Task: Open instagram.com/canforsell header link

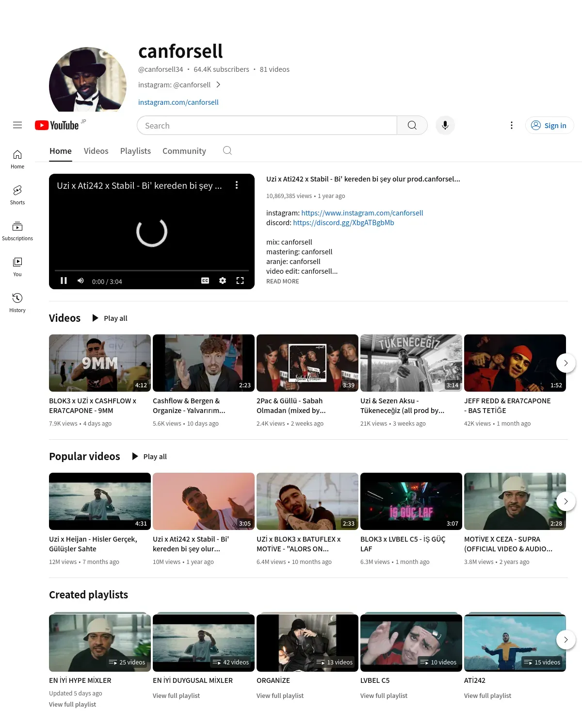Action: pos(178,102)
